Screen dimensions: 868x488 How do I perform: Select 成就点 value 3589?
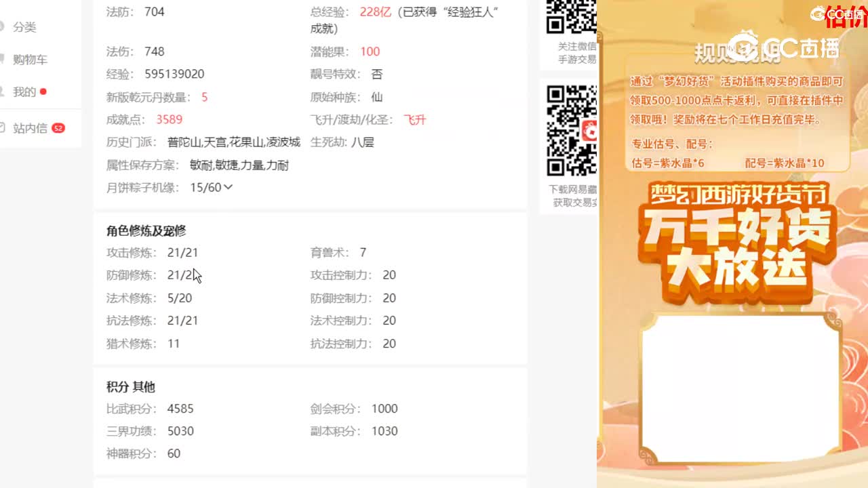click(x=170, y=119)
